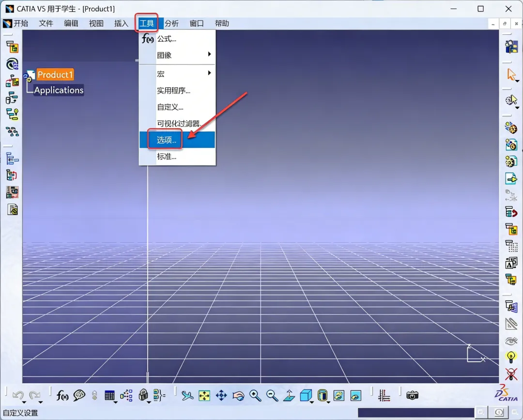Screen dimensions: 523x420
Task: Click the Undo arrow icon
Action: [18, 395]
